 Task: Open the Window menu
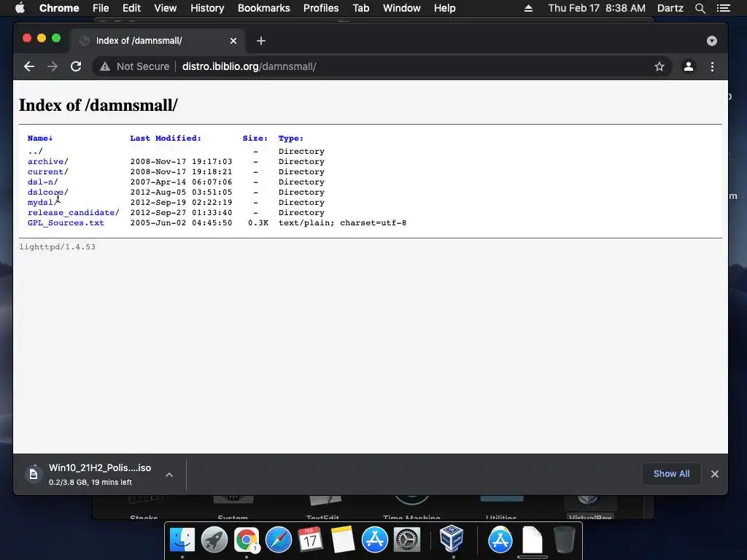coord(402,8)
